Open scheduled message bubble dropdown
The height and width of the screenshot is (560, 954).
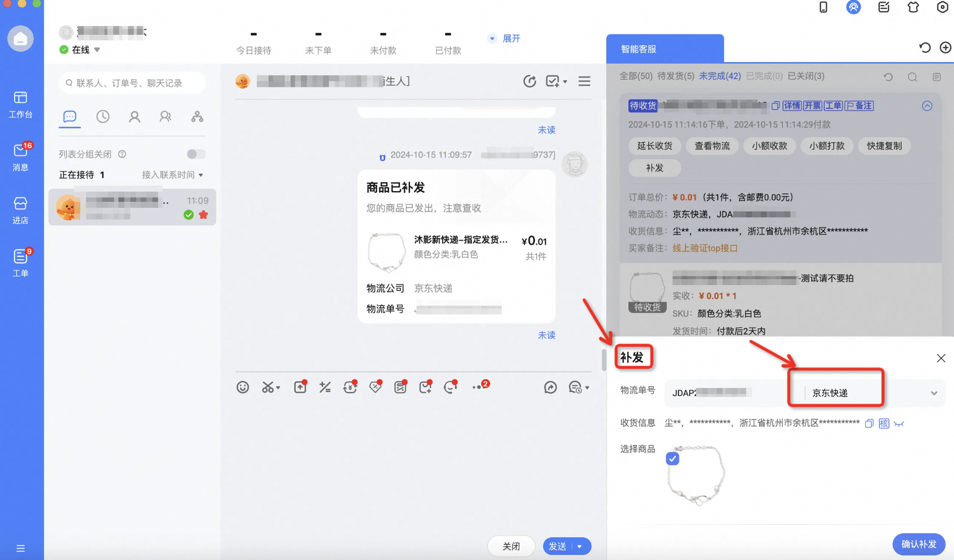pos(578,387)
